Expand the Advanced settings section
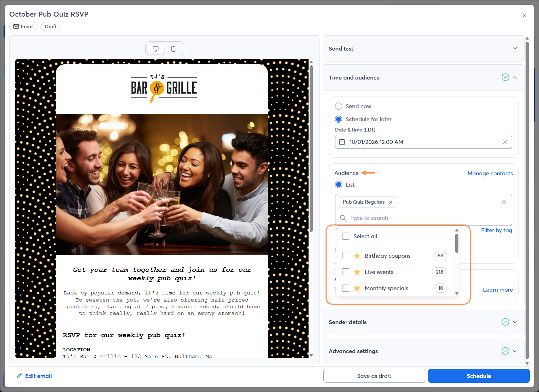Image resolution: width=539 pixels, height=392 pixels. click(515, 351)
